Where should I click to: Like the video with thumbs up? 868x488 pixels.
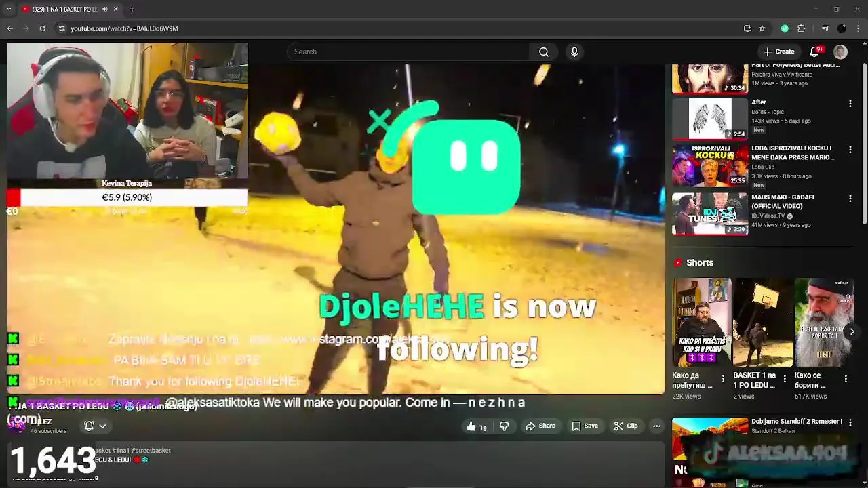coord(477,426)
